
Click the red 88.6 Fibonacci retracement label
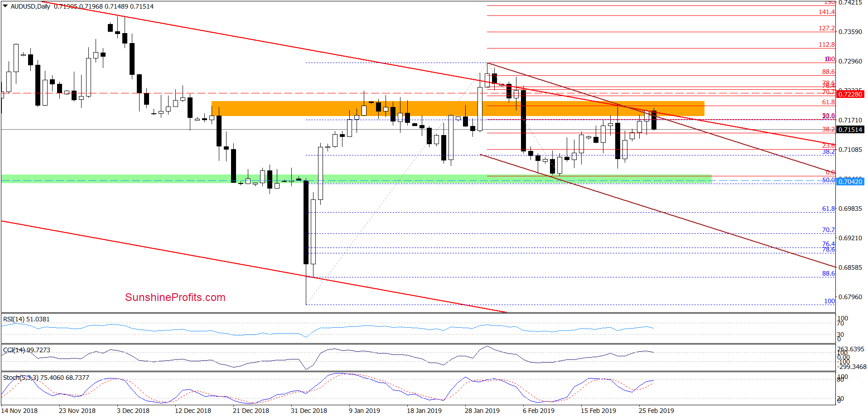coord(829,72)
